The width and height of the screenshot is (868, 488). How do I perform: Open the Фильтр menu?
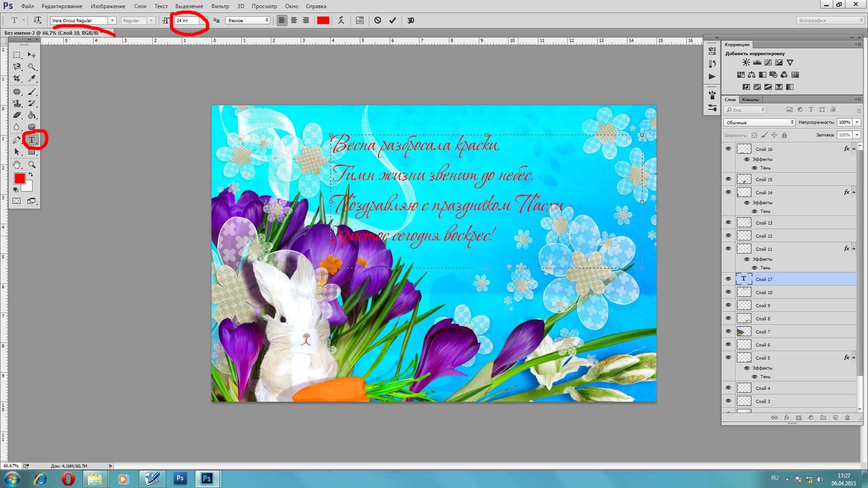coord(220,6)
